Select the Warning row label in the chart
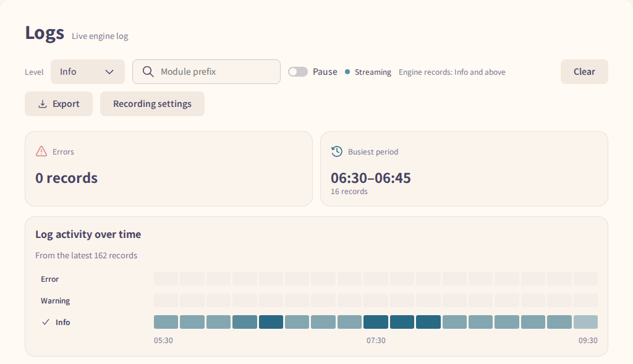Viewport: 633px width, 364px height. [55, 300]
